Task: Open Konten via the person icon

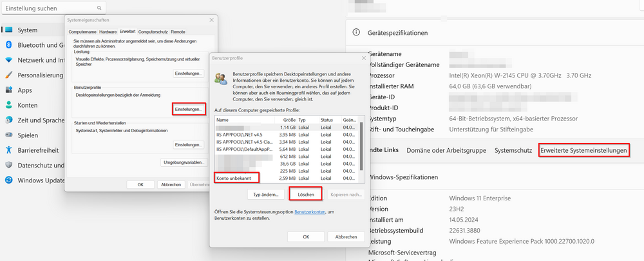Action: click(x=9, y=105)
